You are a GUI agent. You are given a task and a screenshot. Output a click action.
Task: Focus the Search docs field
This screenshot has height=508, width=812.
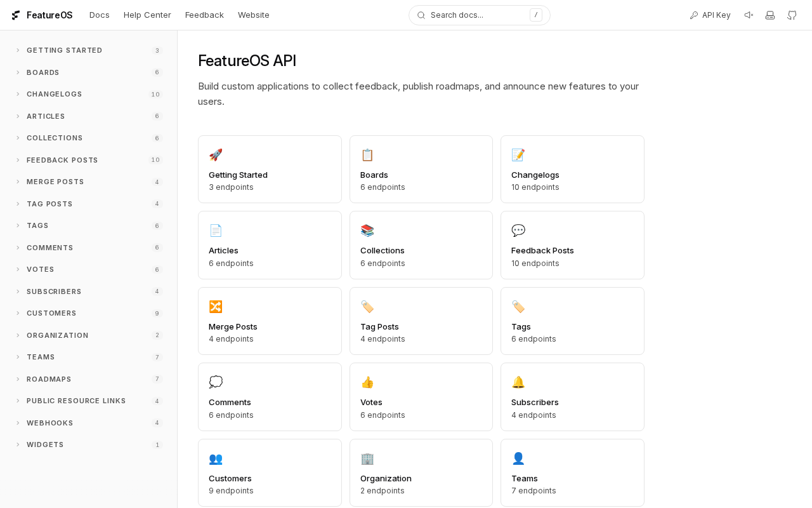click(479, 15)
